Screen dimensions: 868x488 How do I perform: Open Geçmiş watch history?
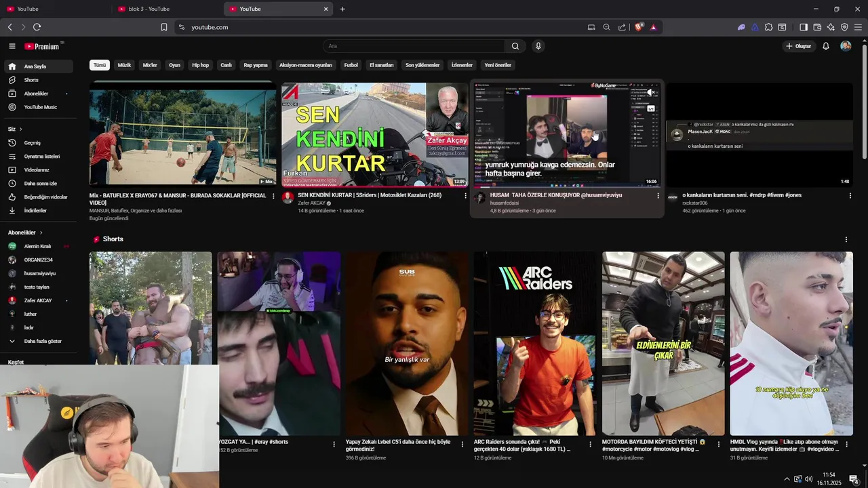(x=38, y=143)
